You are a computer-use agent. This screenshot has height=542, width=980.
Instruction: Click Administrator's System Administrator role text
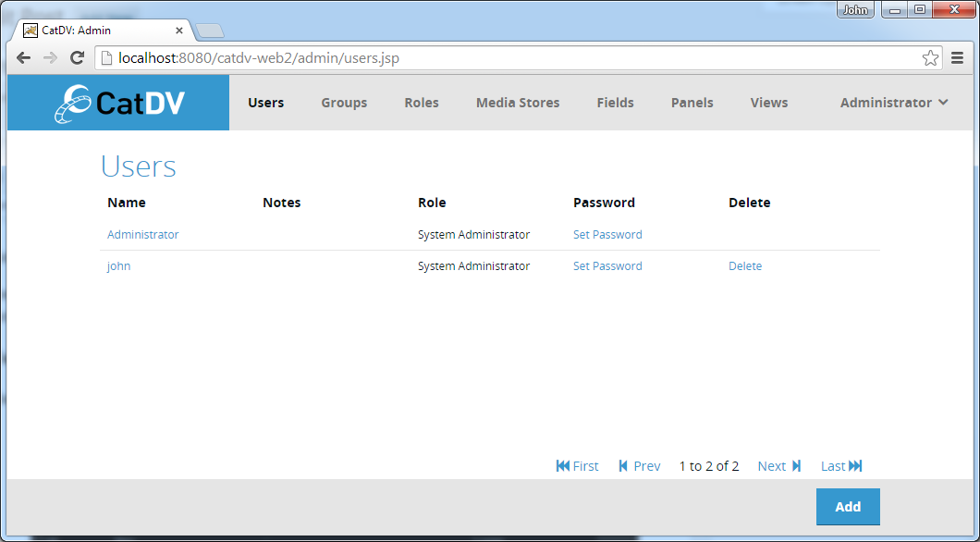pos(473,234)
